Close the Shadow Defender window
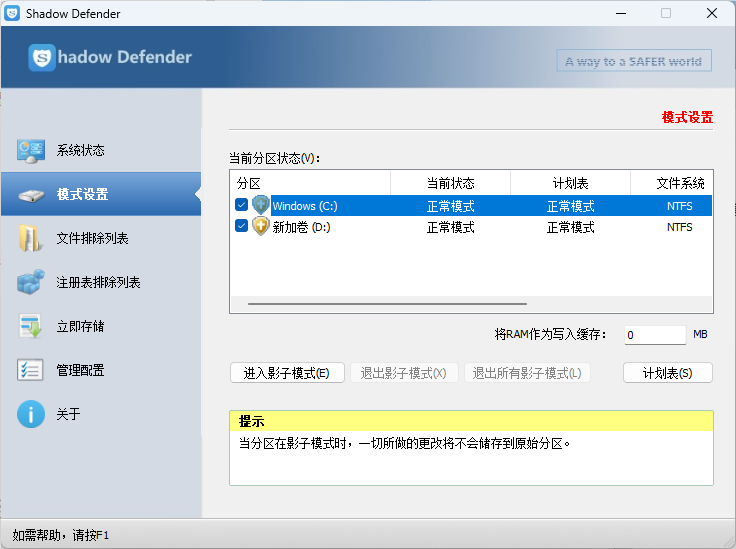 pyautogui.click(x=712, y=13)
